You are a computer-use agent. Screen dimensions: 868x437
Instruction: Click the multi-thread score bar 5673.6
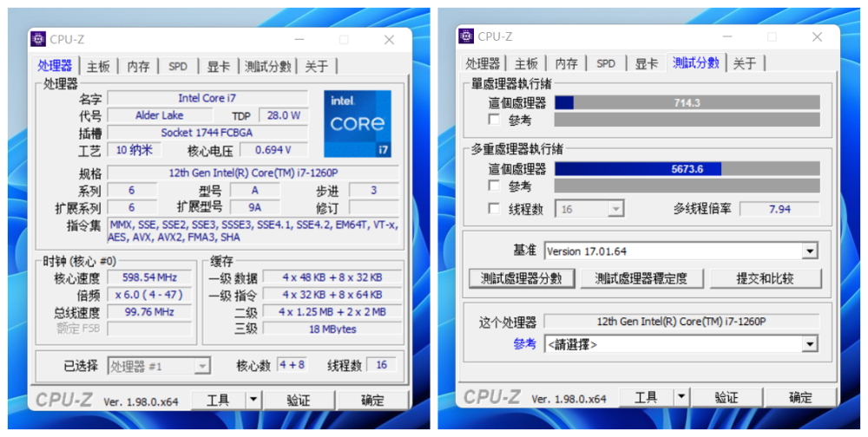click(x=687, y=169)
